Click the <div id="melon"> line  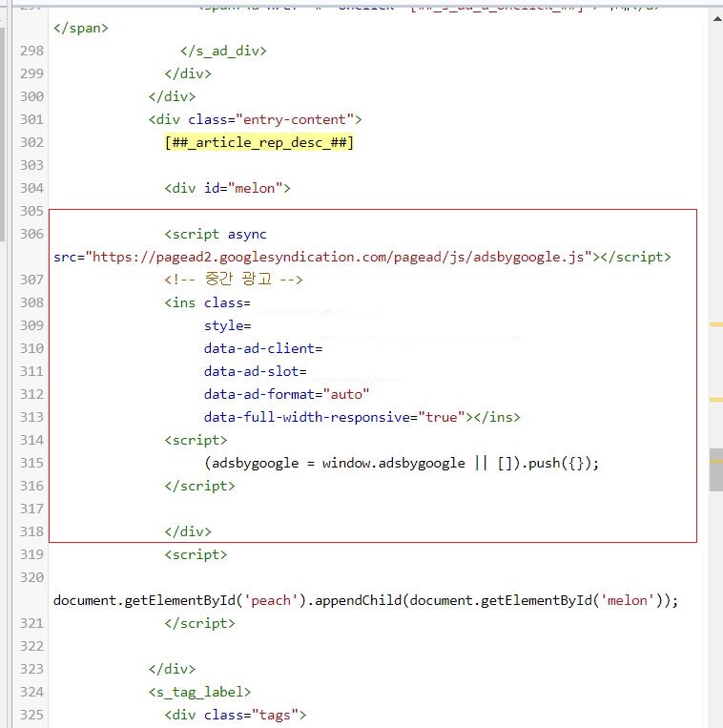[227, 188]
